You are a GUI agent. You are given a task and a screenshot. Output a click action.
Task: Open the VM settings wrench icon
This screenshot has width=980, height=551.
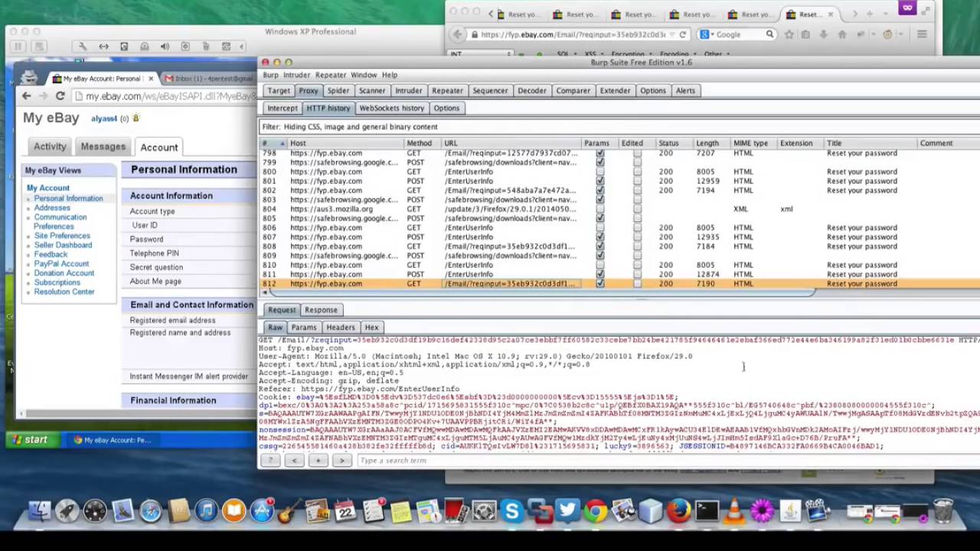[x=83, y=47]
